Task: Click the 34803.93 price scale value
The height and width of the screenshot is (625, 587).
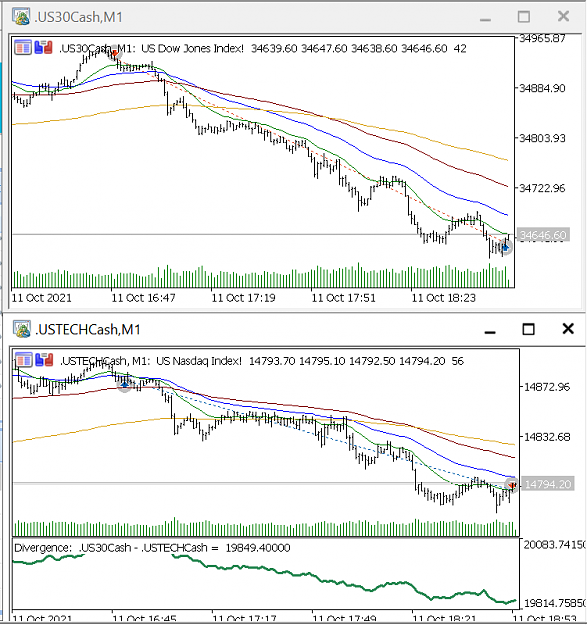Action: 542,138
